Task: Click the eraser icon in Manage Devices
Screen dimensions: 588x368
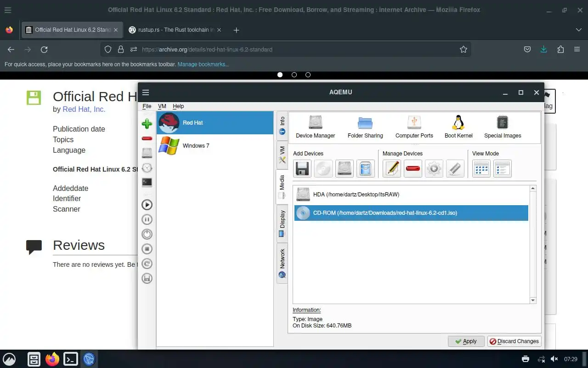Action: [455, 169]
